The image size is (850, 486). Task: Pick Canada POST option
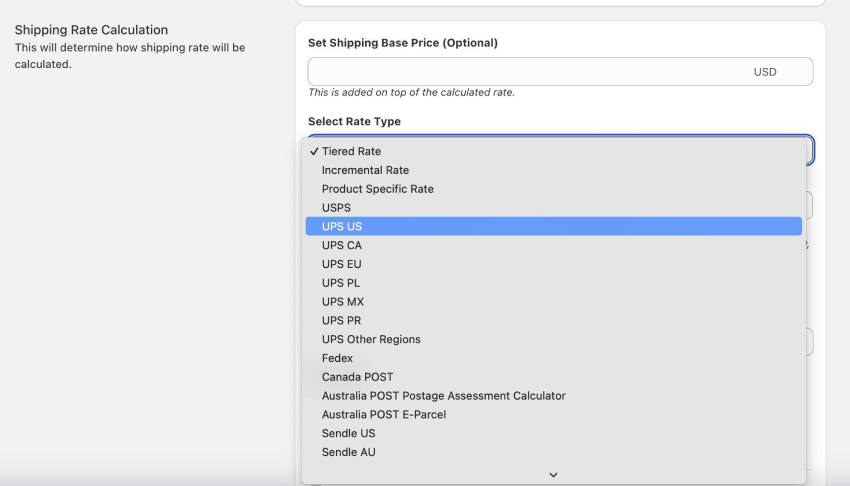553,377
